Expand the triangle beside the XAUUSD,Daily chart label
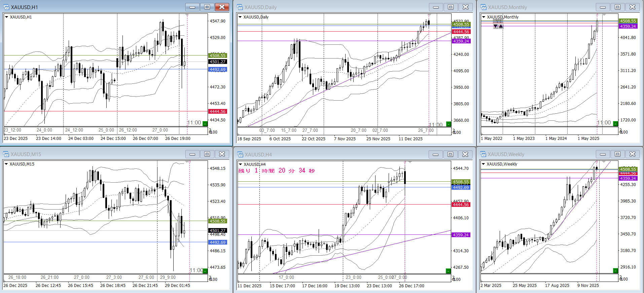 (240, 17)
